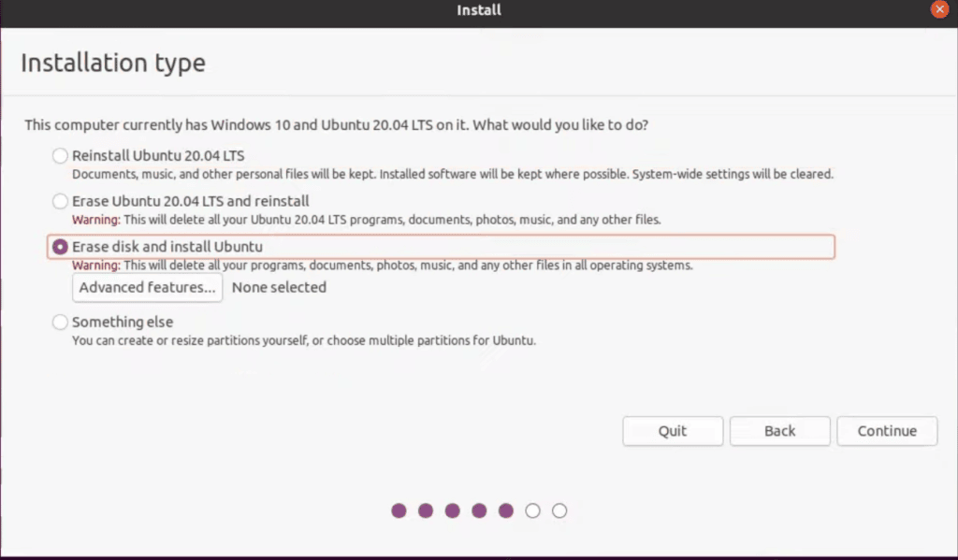The height and width of the screenshot is (560, 958).
Task: Click the sixth hollow progress circle
Action: (x=532, y=510)
